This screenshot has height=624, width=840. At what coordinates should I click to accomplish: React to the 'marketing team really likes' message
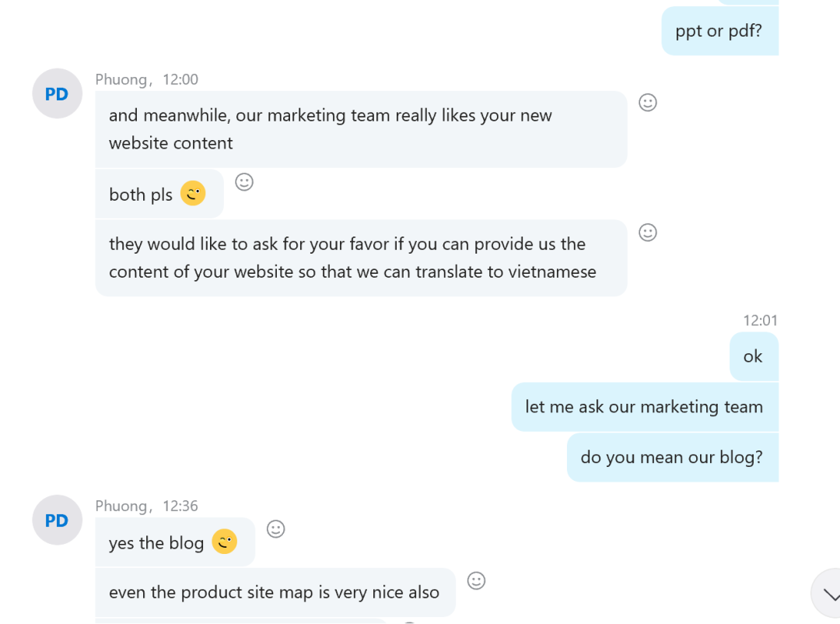[x=648, y=103]
